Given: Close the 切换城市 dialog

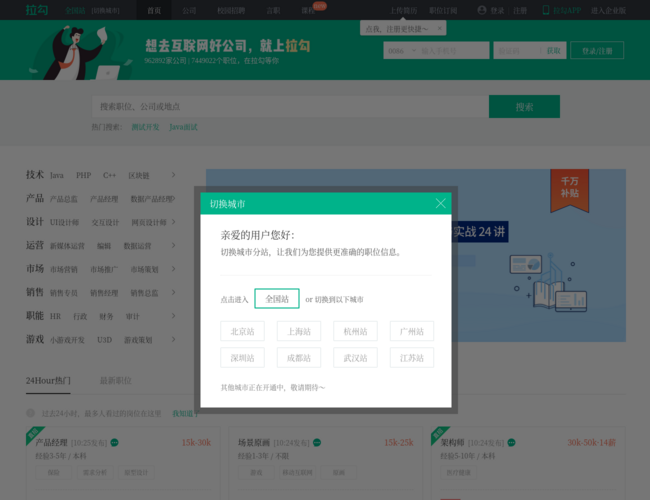Looking at the screenshot, I should (440, 203).
